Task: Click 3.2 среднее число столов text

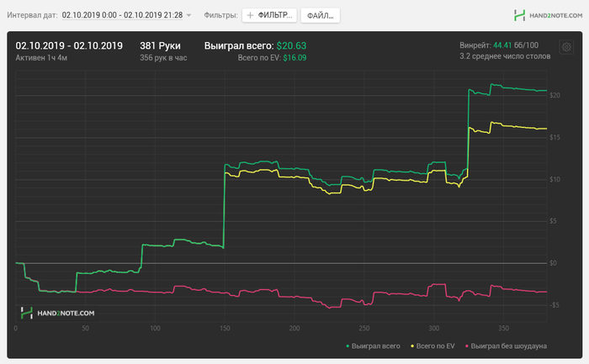Action: point(505,56)
